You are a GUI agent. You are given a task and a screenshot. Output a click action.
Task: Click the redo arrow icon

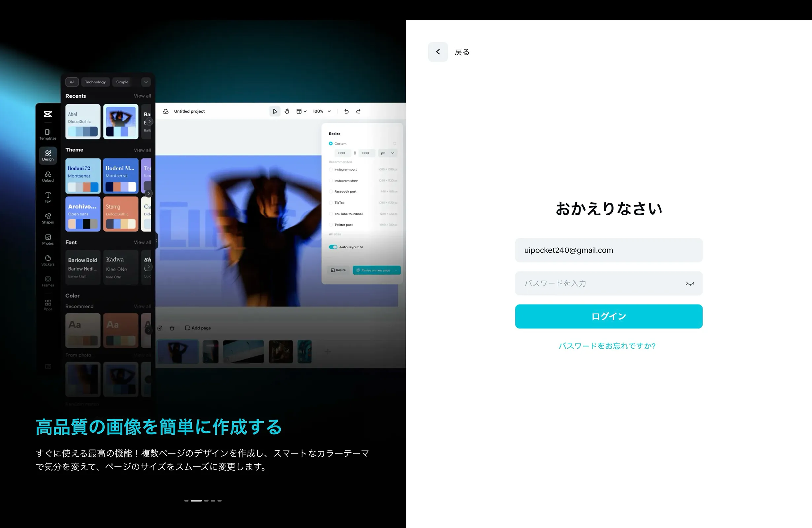[358, 111]
